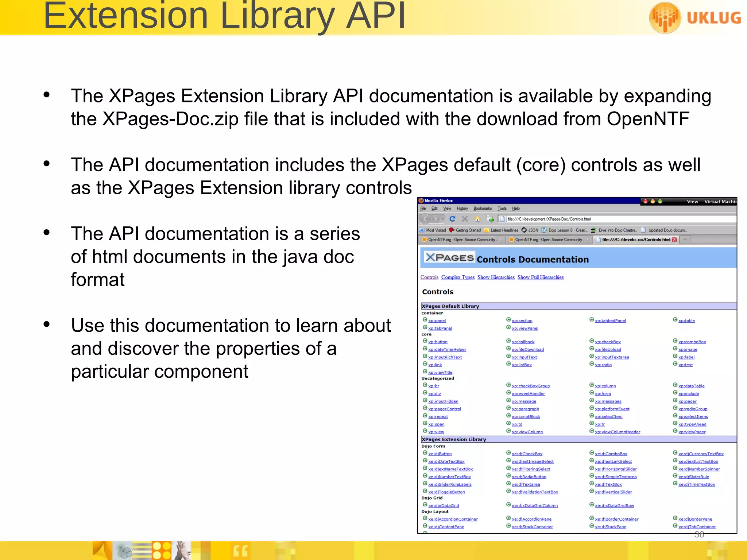This screenshot has width=747, height=560.
Task: Click the red virtual machine window button
Action: coord(646,201)
